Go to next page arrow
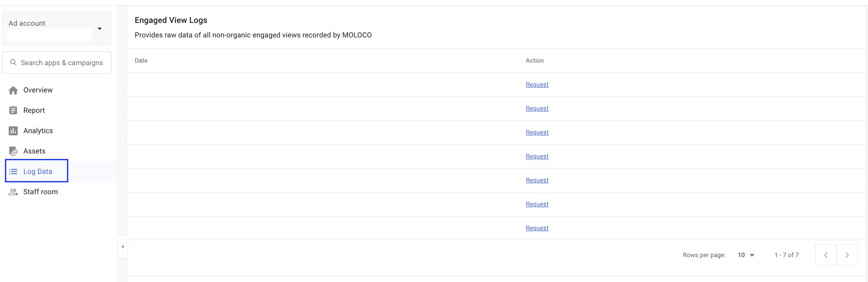The height and width of the screenshot is (282, 868). 847,255
